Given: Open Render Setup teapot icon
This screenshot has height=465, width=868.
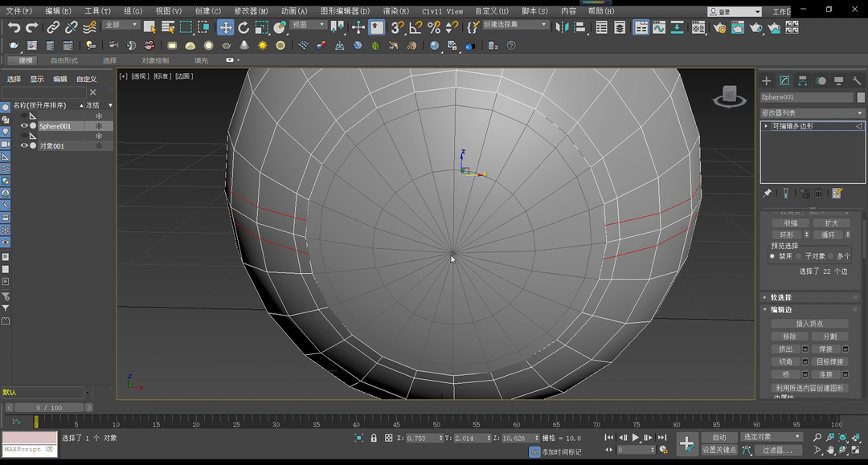Looking at the screenshot, I should tap(719, 27).
